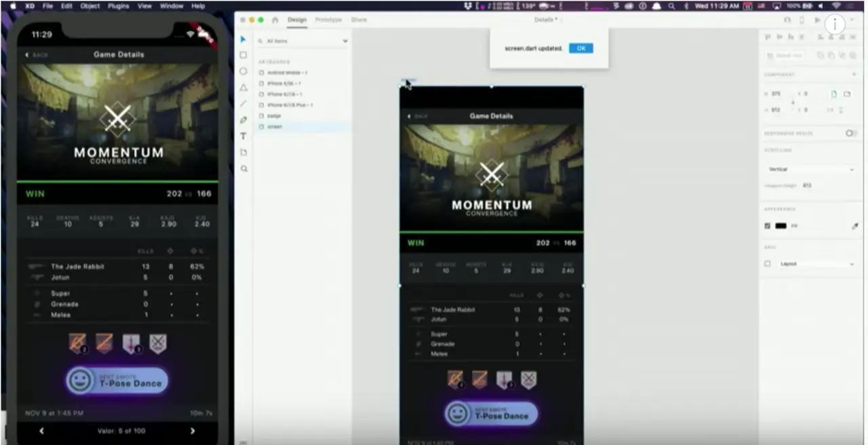Screen dimensions: 868x445
Task: Toggle the Fill checkbox in Appearance
Action: pyautogui.click(x=768, y=226)
